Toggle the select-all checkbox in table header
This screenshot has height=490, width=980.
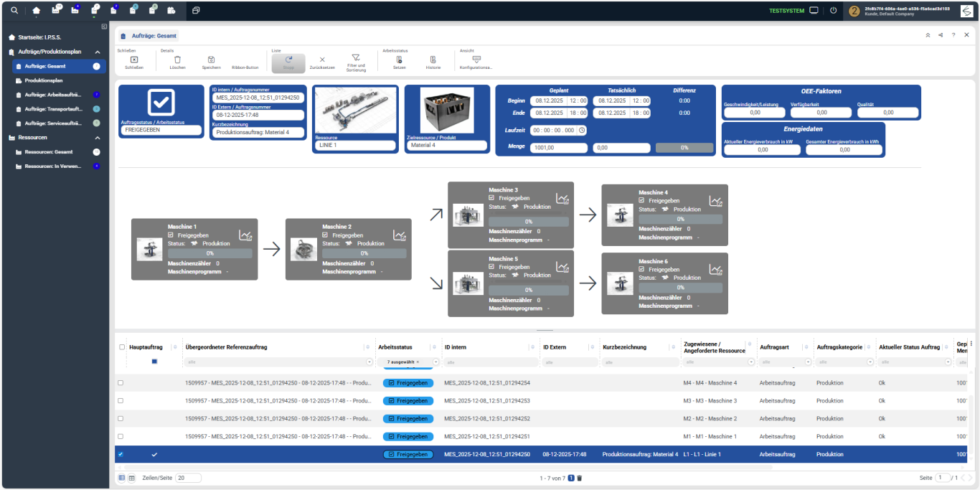(x=121, y=347)
